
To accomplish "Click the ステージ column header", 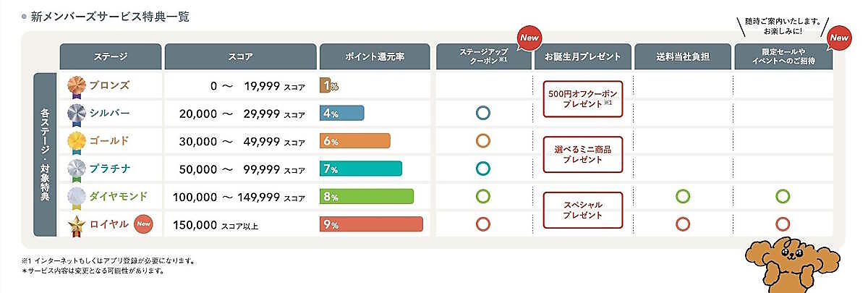I will click(110, 56).
